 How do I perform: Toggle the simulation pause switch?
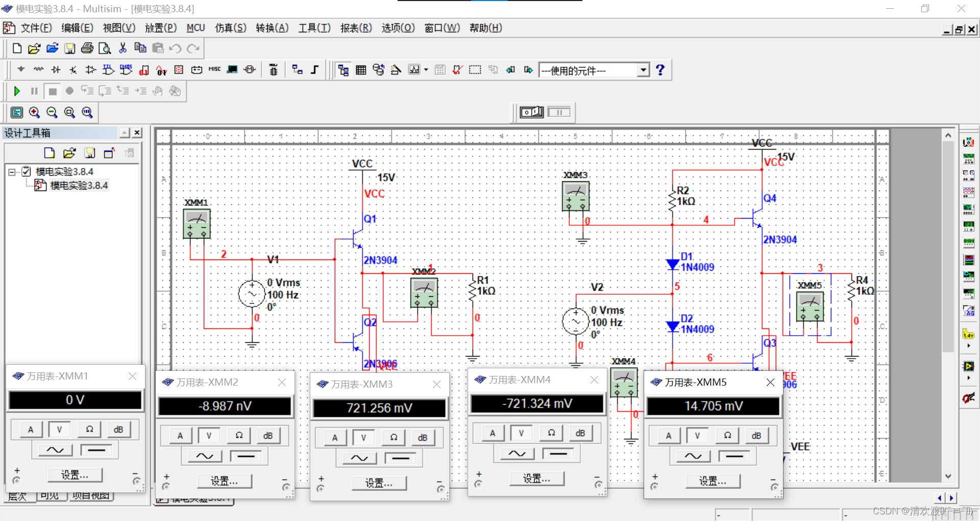tap(559, 112)
